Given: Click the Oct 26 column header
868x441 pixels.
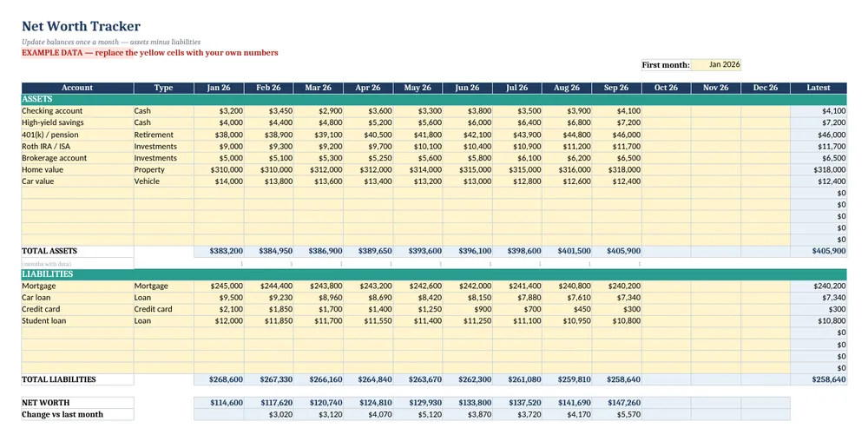Looking at the screenshot, I should 666,88.
